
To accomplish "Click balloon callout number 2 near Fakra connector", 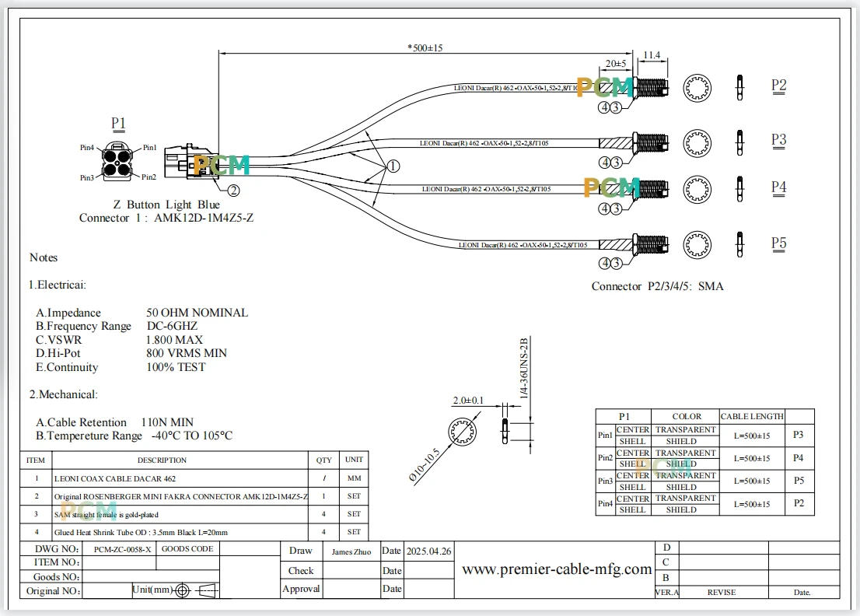I will pos(233,191).
